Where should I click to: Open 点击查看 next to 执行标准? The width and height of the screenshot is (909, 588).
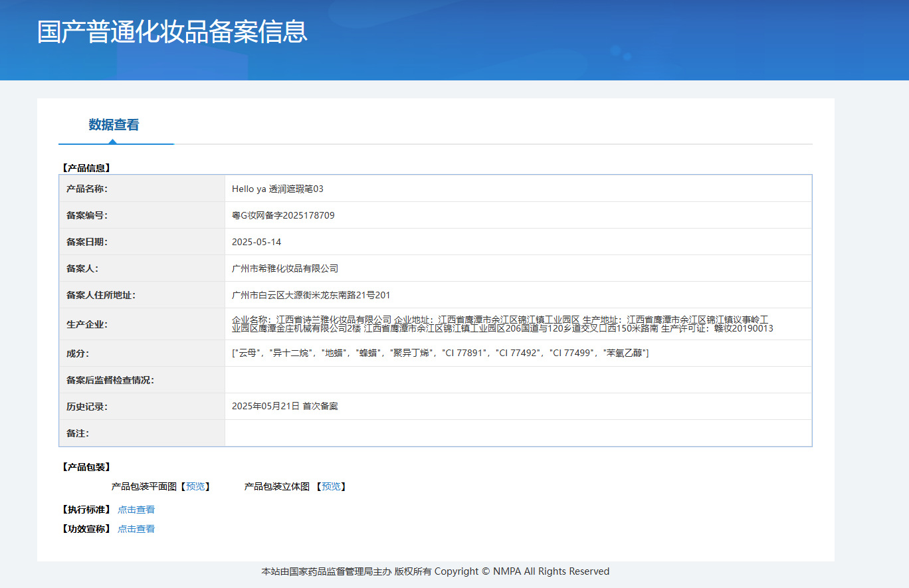tap(136, 510)
